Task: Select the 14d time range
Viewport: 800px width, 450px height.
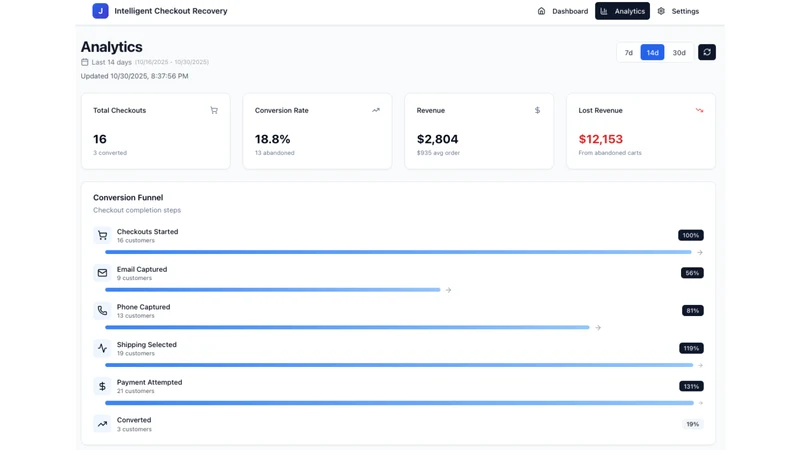Action: click(x=653, y=53)
